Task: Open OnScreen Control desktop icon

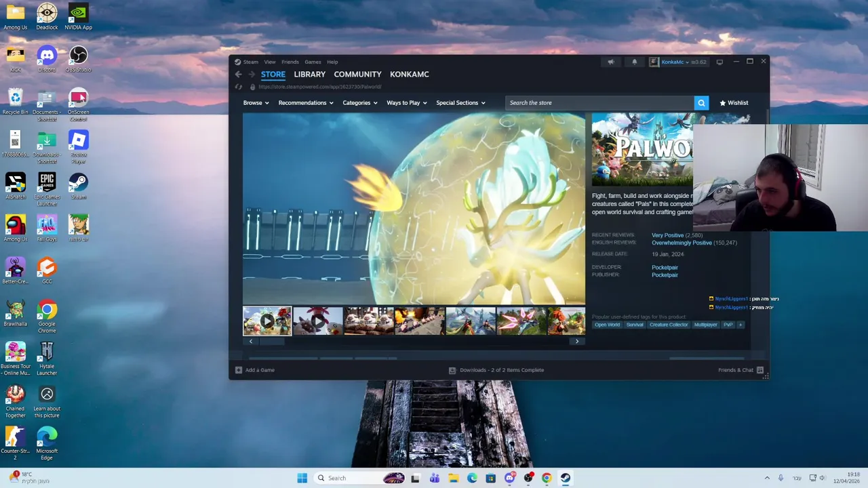Action: tap(79, 104)
